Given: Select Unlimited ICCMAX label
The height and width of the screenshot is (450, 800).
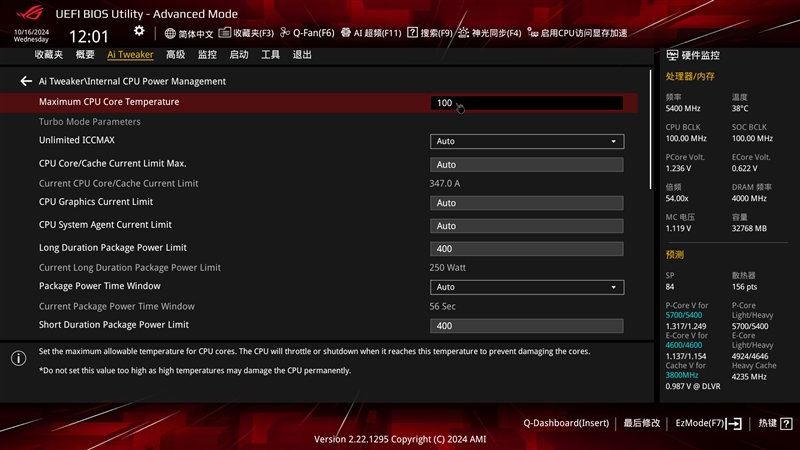Looking at the screenshot, I should (77, 140).
